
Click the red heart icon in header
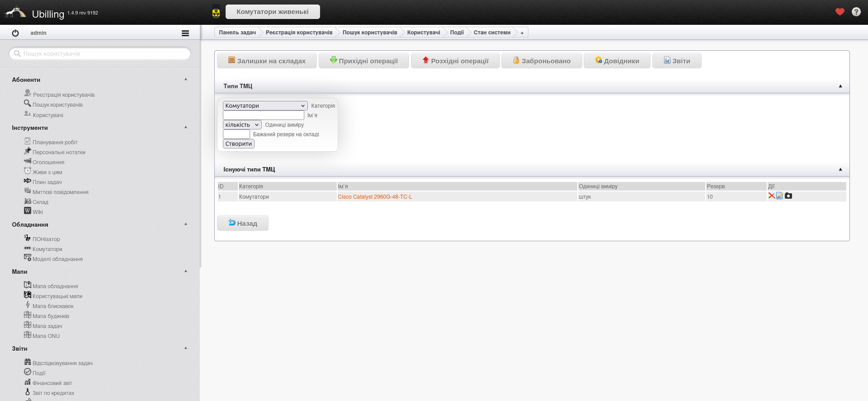pos(840,12)
